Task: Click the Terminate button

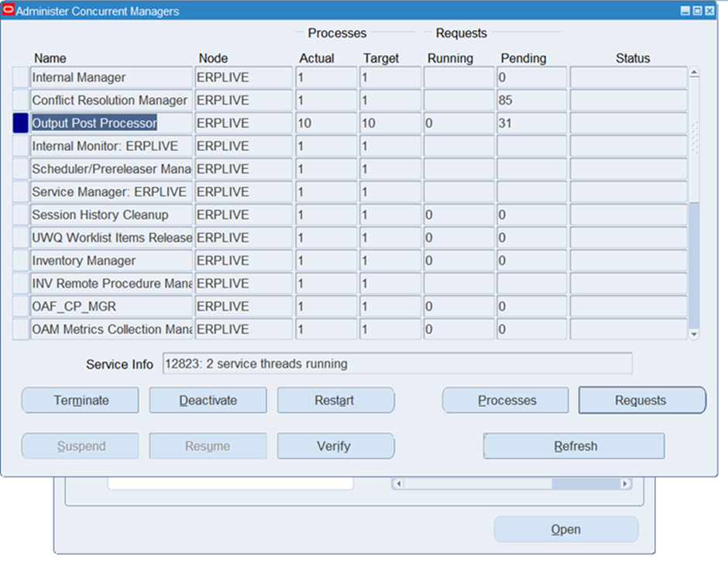Action: [81, 401]
